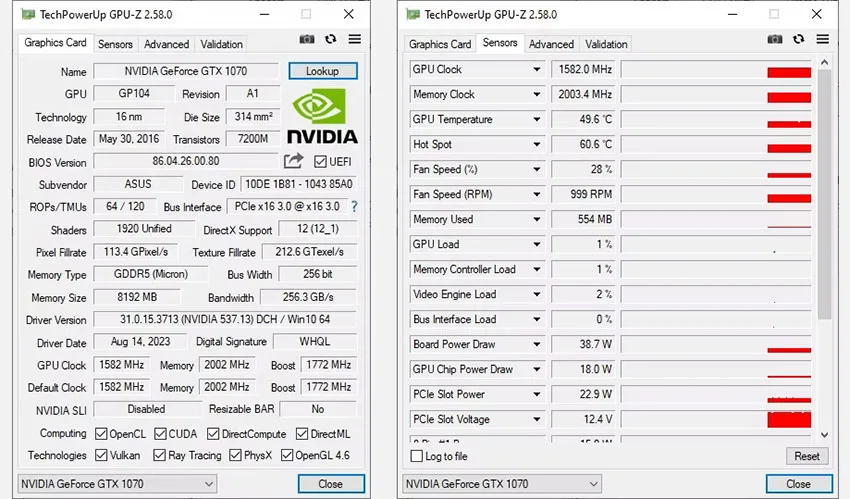Open the GPU Load sensor dropdown
This screenshot has height=499, width=850.
[536, 244]
